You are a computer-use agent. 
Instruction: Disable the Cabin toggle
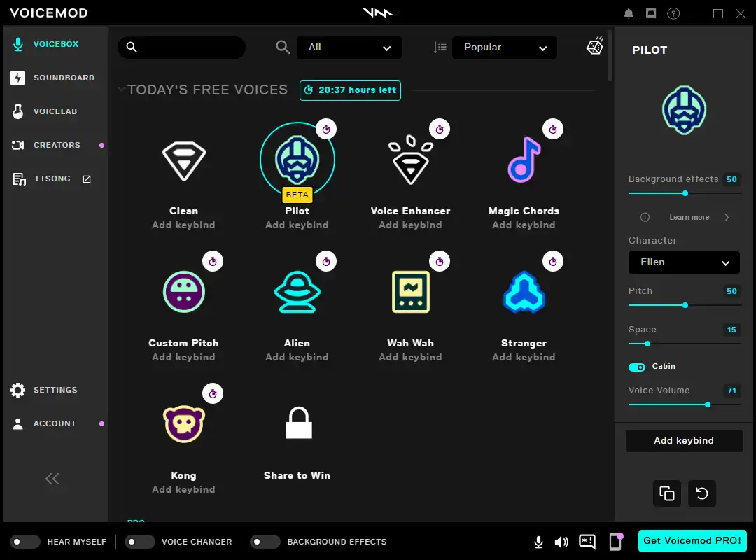pyautogui.click(x=637, y=367)
